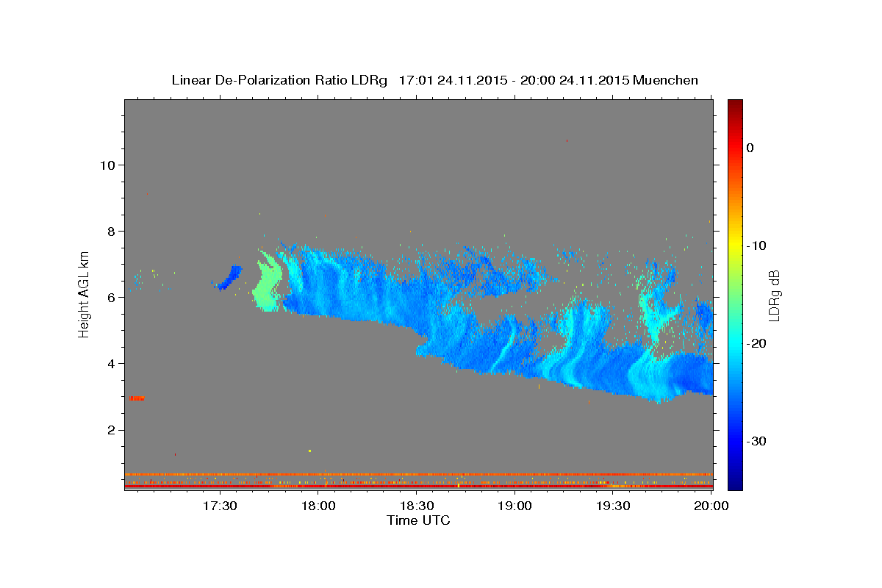Click the colorbar label '-20'
The image size is (882, 588).
click(756, 343)
